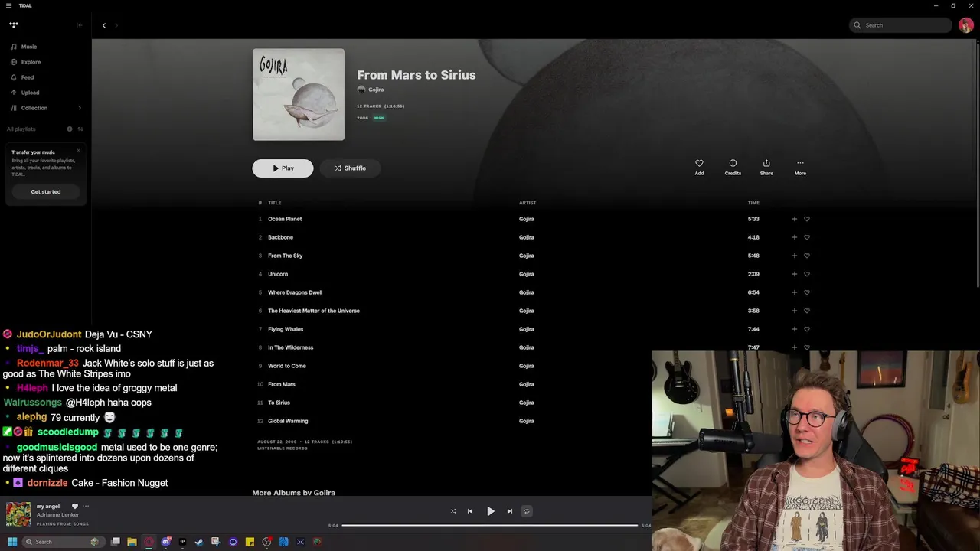Screen dimensions: 980x551
Task: Open the user profile avatar
Action: pos(966,25)
